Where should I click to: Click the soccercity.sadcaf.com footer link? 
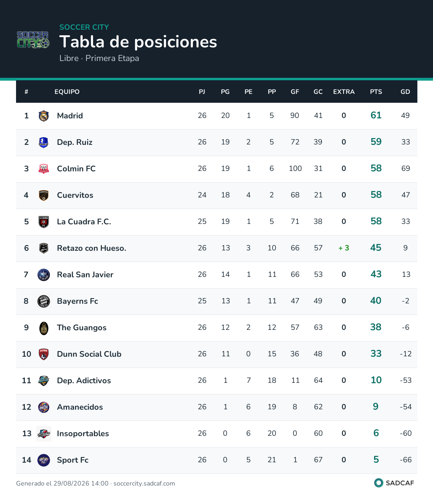pyautogui.click(x=144, y=484)
